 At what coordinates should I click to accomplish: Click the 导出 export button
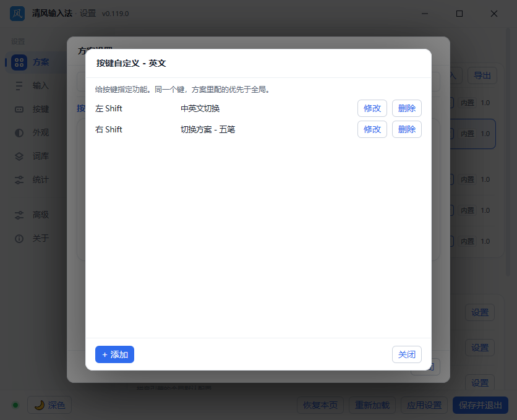click(482, 75)
